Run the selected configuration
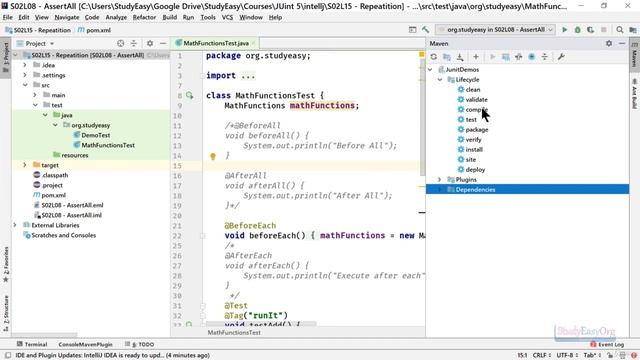 click(x=564, y=30)
